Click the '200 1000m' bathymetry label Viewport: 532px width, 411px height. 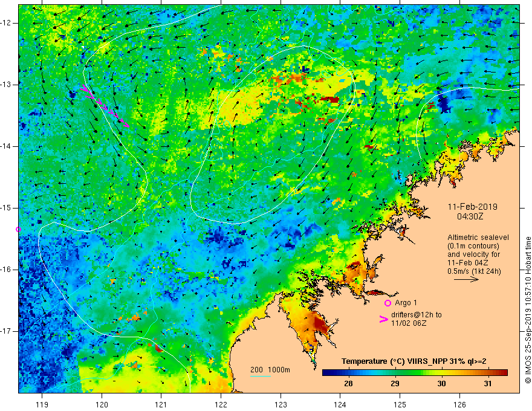(x=270, y=370)
